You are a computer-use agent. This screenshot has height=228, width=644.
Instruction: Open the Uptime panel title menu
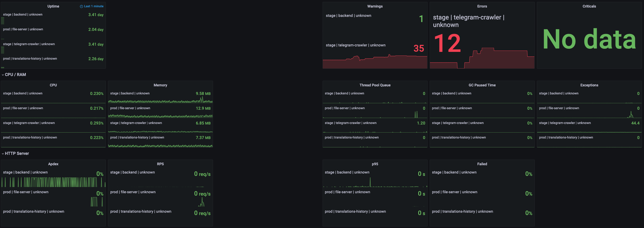(x=53, y=6)
